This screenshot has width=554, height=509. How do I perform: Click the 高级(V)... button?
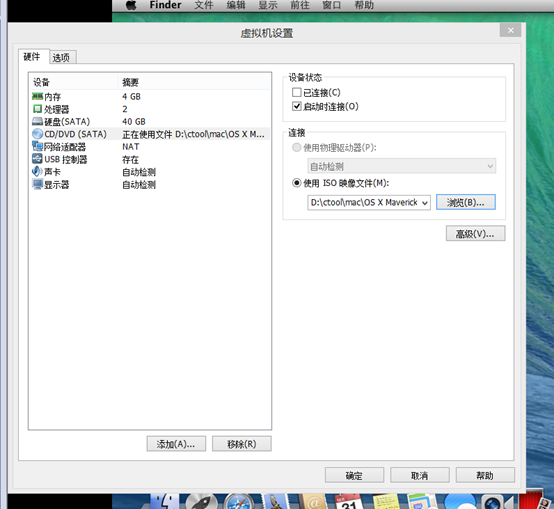(x=476, y=233)
